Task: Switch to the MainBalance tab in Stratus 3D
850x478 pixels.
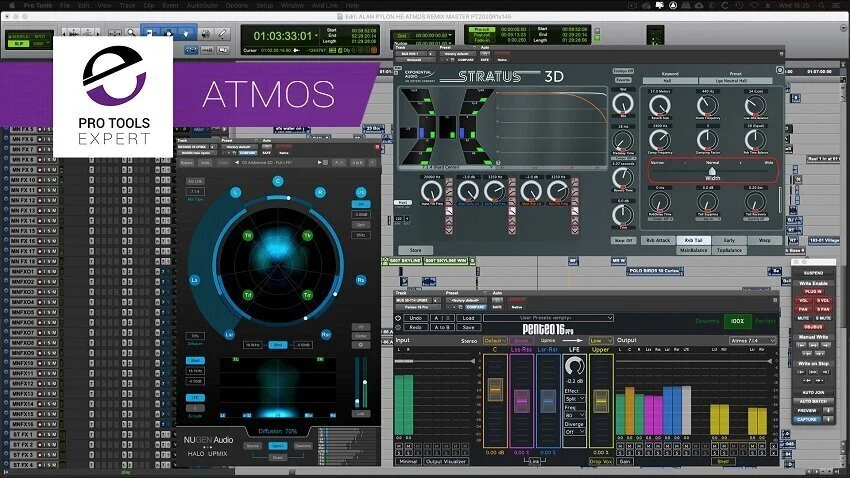Action: tap(693, 250)
